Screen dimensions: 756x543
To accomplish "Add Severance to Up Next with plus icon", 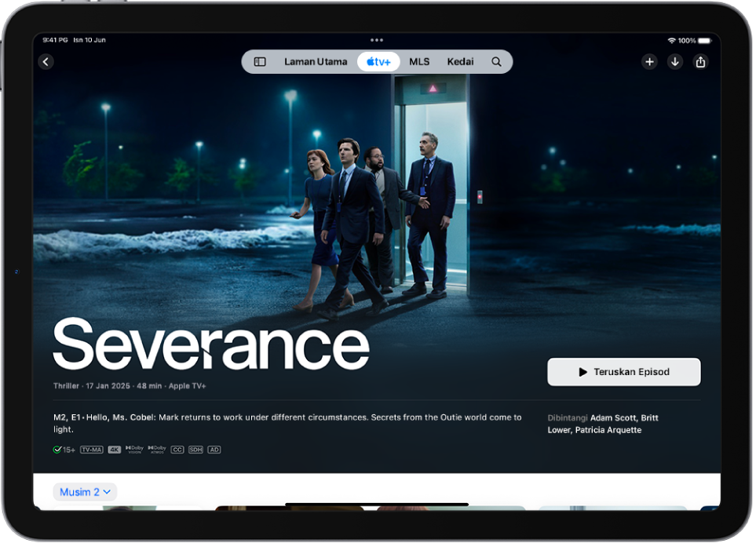I will pyautogui.click(x=649, y=61).
